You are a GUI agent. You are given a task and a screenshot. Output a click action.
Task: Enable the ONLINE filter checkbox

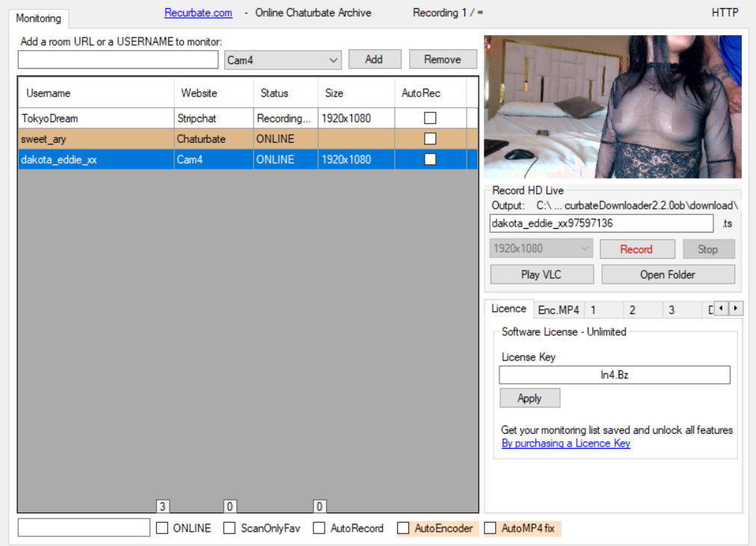[x=162, y=528]
